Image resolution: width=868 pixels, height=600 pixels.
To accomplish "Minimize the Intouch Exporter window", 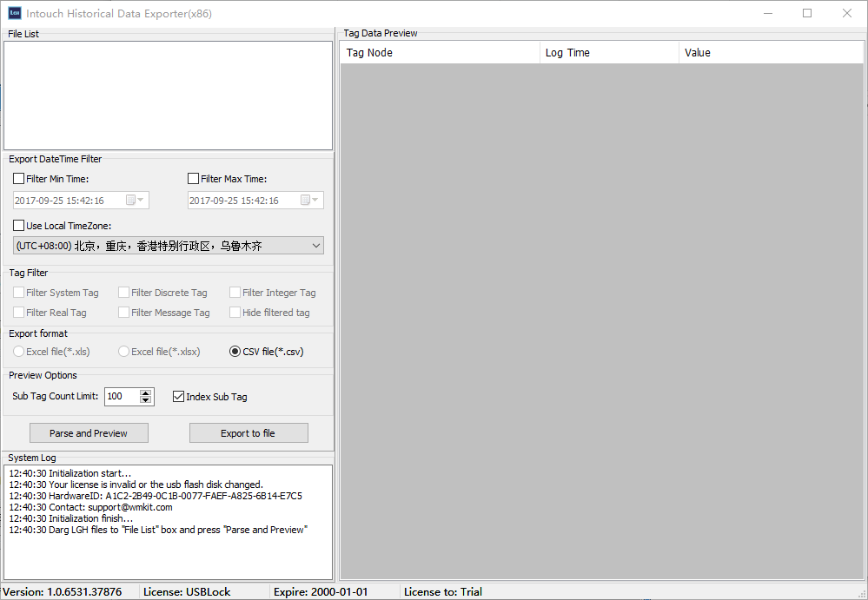I will point(768,13).
